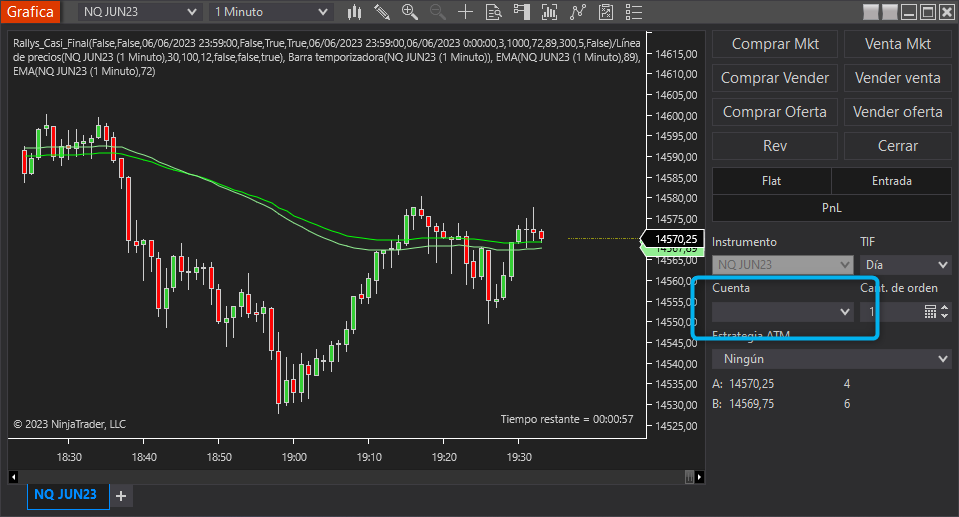Click Comprar Oferta button

tap(775, 112)
